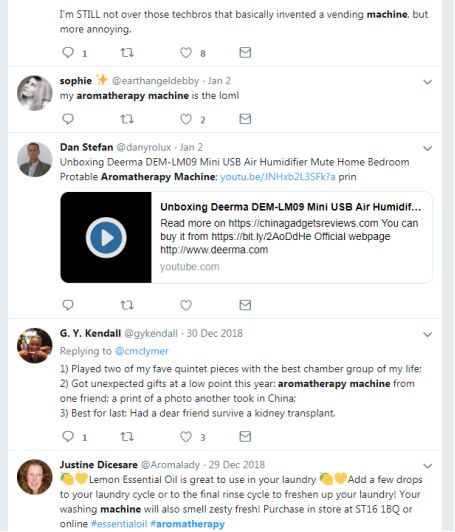The height and width of the screenshot is (532, 455).
Task: Click the #essentialoil hashtag
Action: tap(119, 524)
